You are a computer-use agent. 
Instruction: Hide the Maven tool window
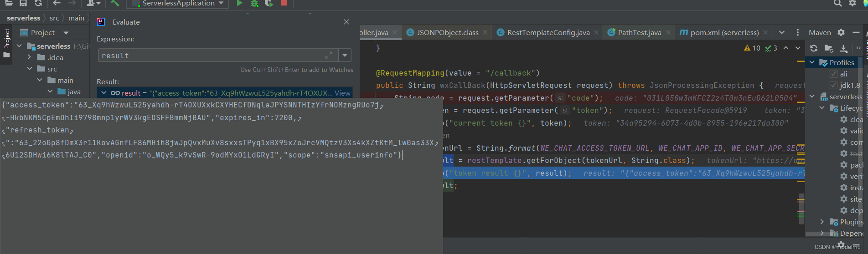(856, 32)
